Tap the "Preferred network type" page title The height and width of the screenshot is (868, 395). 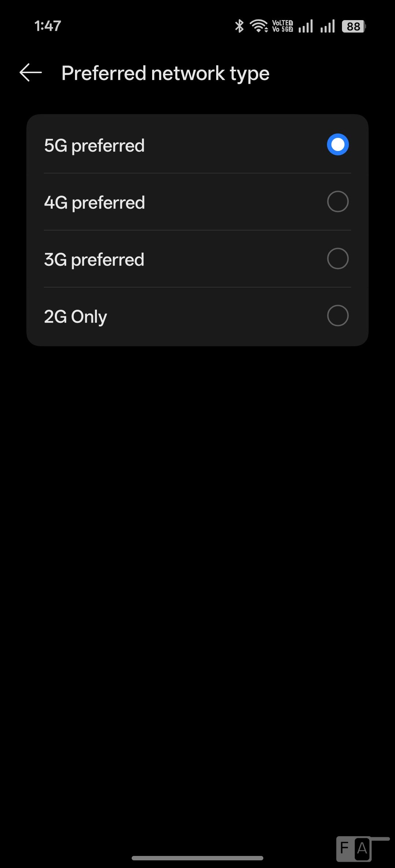(x=165, y=73)
